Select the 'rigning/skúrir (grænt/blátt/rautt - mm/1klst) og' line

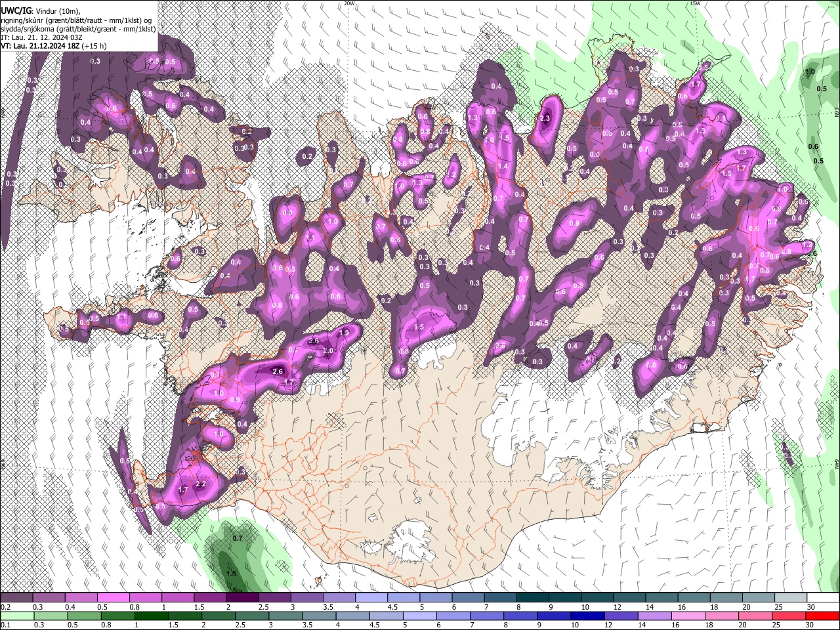tap(76, 20)
